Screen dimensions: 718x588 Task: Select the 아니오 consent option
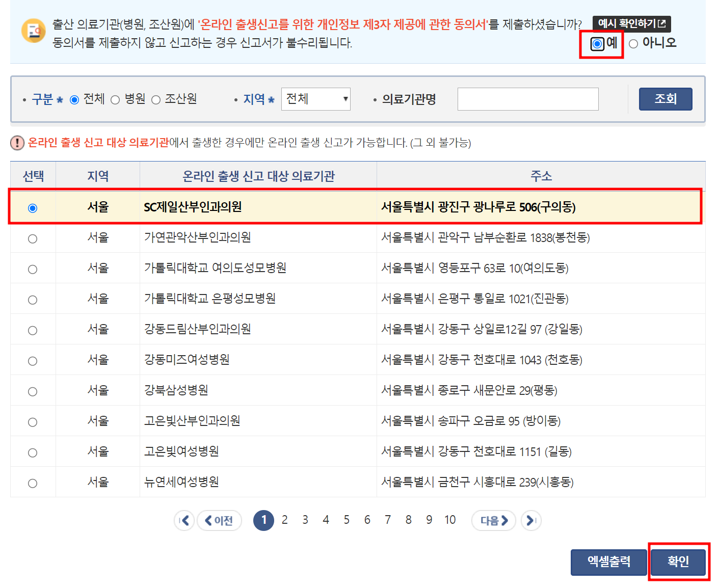pos(634,43)
